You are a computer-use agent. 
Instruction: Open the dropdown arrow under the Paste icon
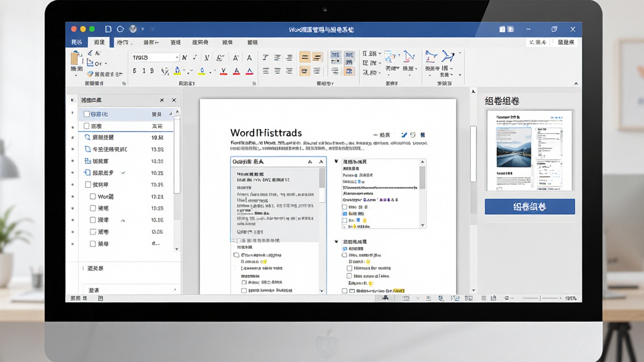click(75, 75)
